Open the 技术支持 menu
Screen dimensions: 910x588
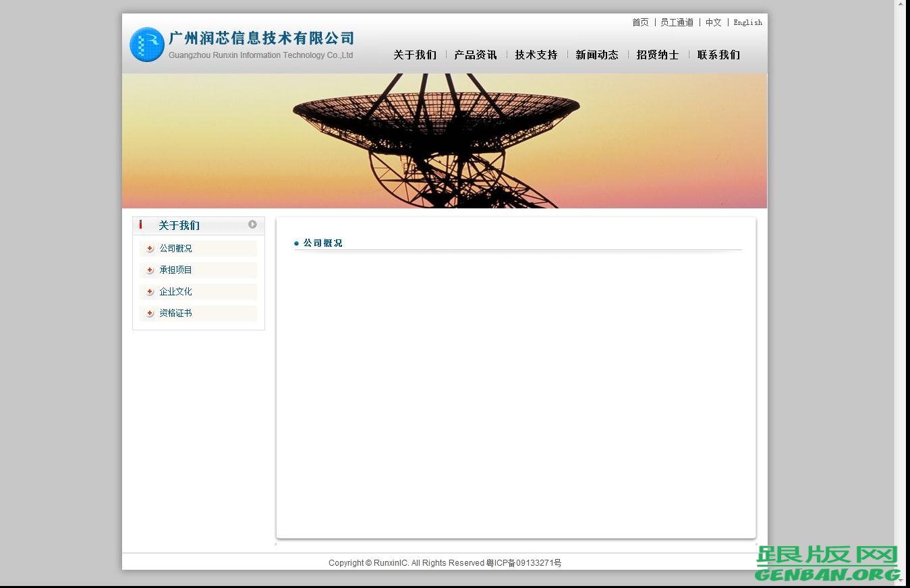tap(536, 55)
